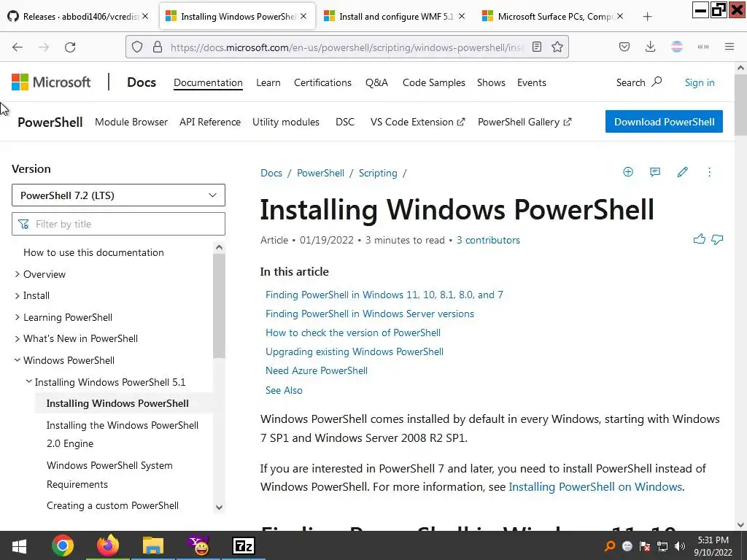Click the sidebar tree scrollbar thumb
The image size is (747, 560).
[x=219, y=306]
